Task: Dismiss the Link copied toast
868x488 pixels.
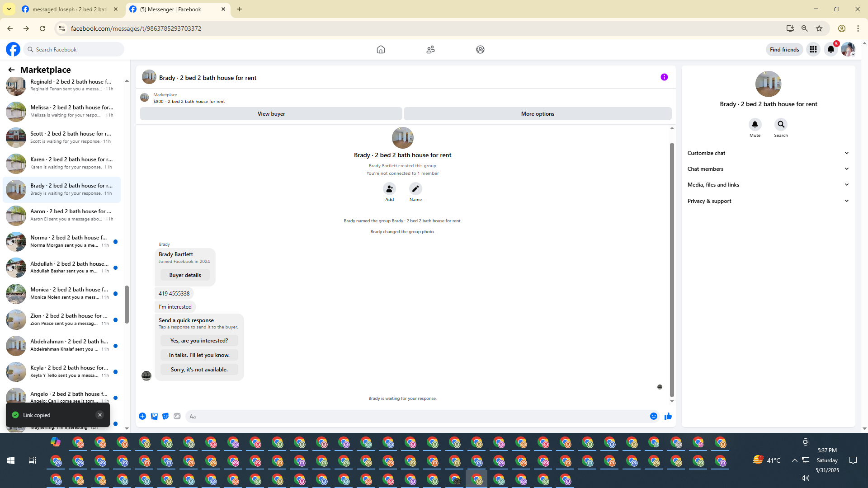Action: [x=99, y=415]
